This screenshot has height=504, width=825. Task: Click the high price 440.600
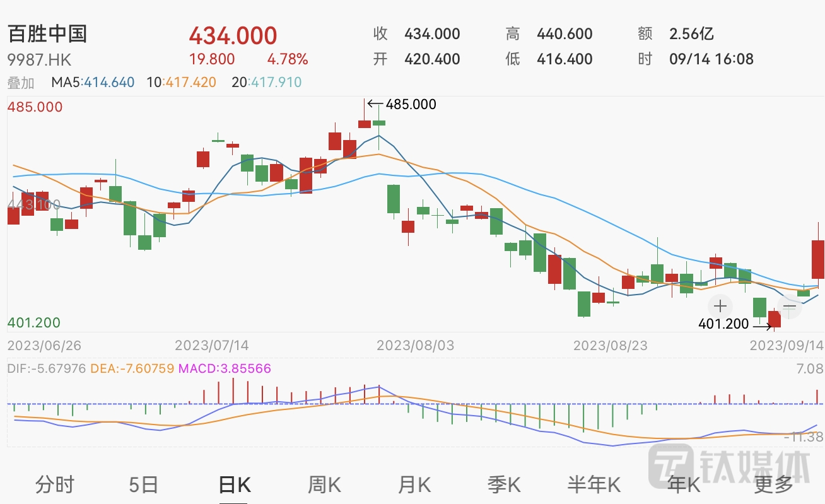coord(565,34)
